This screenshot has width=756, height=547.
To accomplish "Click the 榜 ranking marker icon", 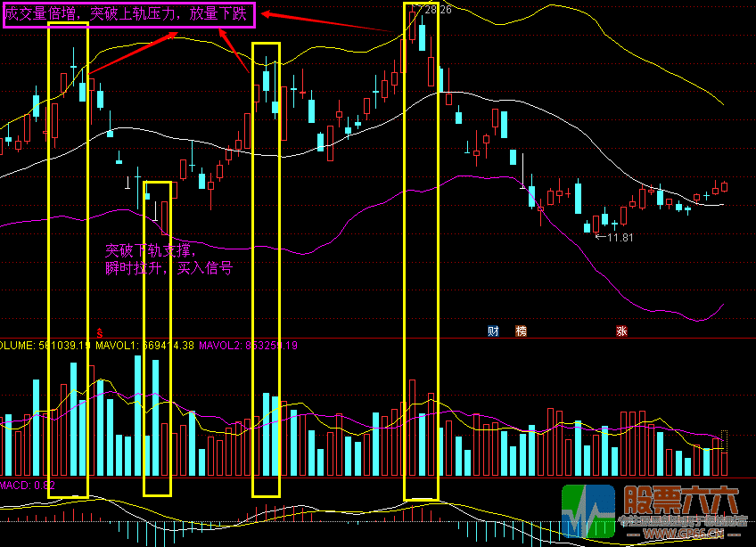I will pyautogui.click(x=521, y=331).
